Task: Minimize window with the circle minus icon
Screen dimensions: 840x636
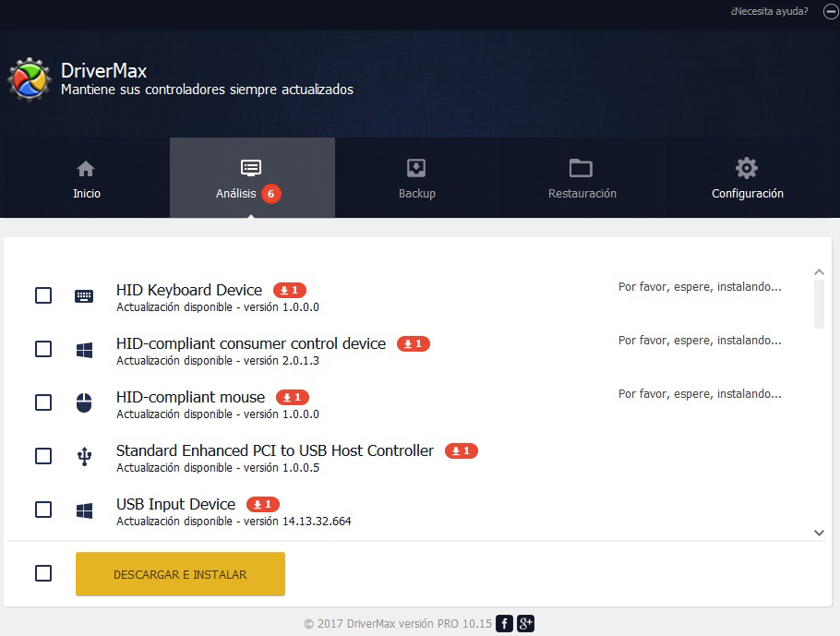Action: coord(831,11)
